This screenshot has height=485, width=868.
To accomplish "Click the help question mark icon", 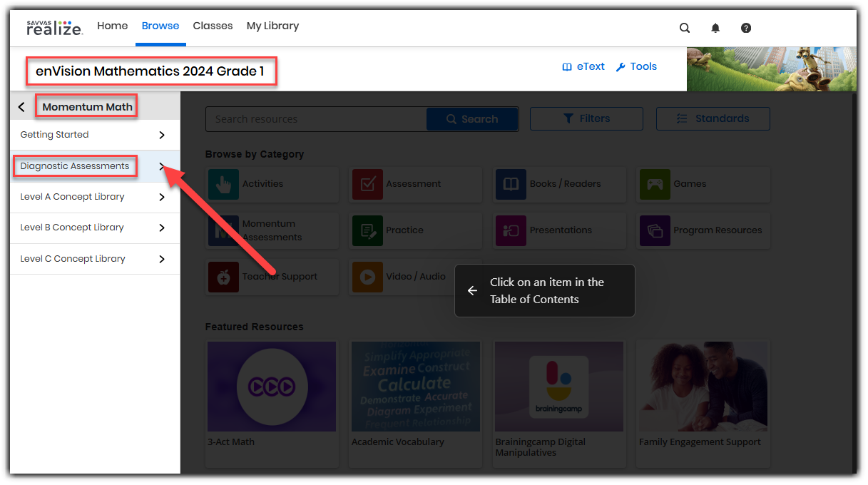I will coord(746,28).
